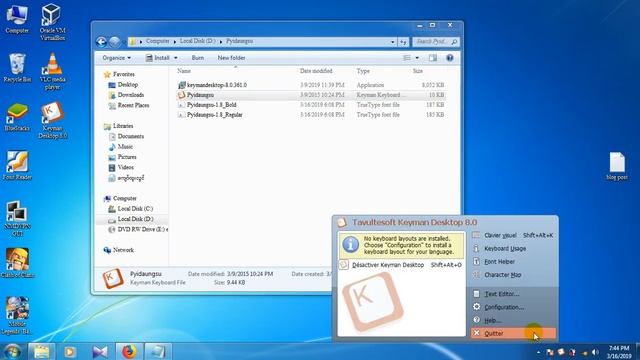Screen dimensions: 640x360
Task: Click the Windows Start button
Action: tap(12, 351)
